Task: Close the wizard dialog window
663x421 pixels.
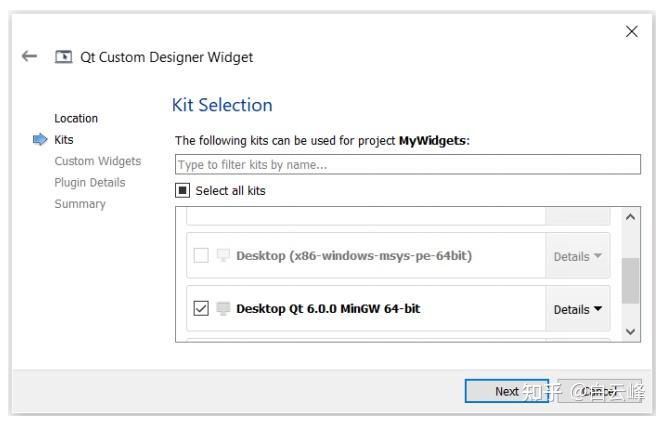Action: click(x=631, y=32)
